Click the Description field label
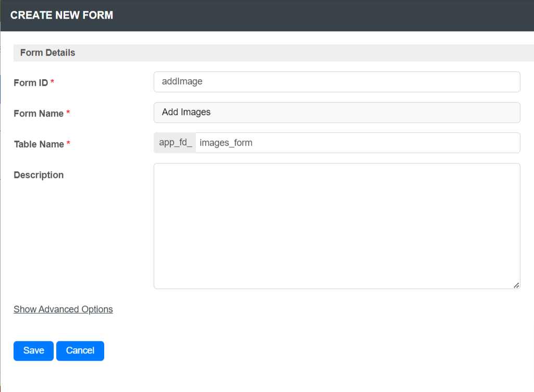534x392 pixels. [x=39, y=175]
